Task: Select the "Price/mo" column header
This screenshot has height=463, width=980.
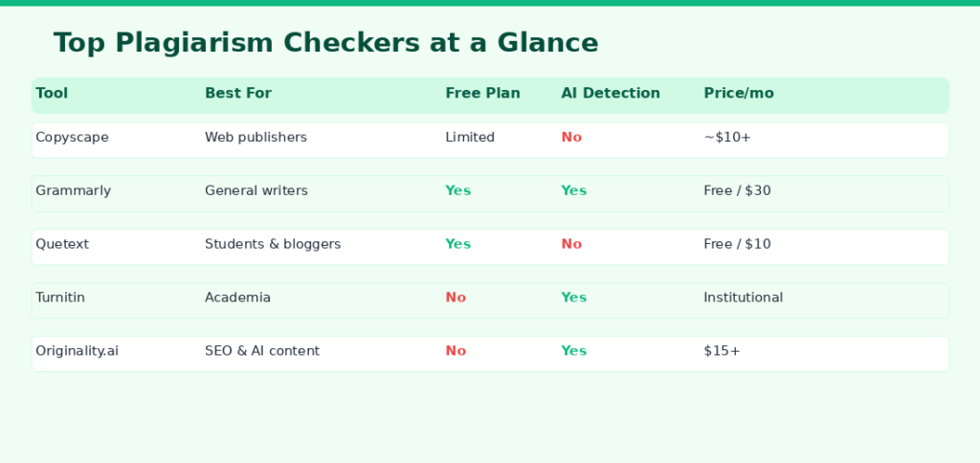Action: point(739,94)
